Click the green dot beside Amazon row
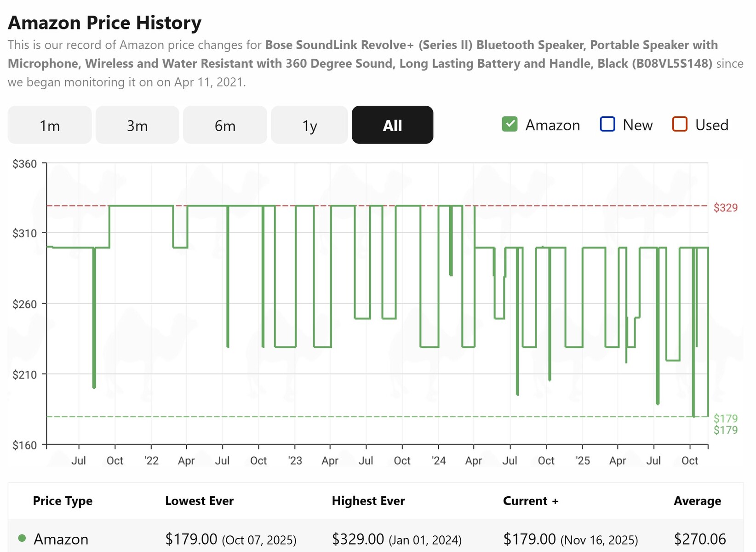Viewport: 756px width, 552px height. tap(22, 538)
